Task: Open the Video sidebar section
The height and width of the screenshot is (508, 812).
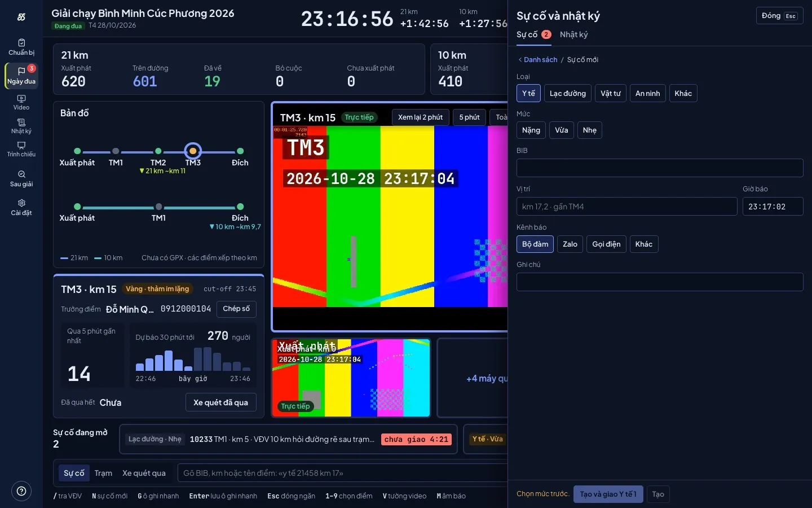Action: tap(21, 102)
